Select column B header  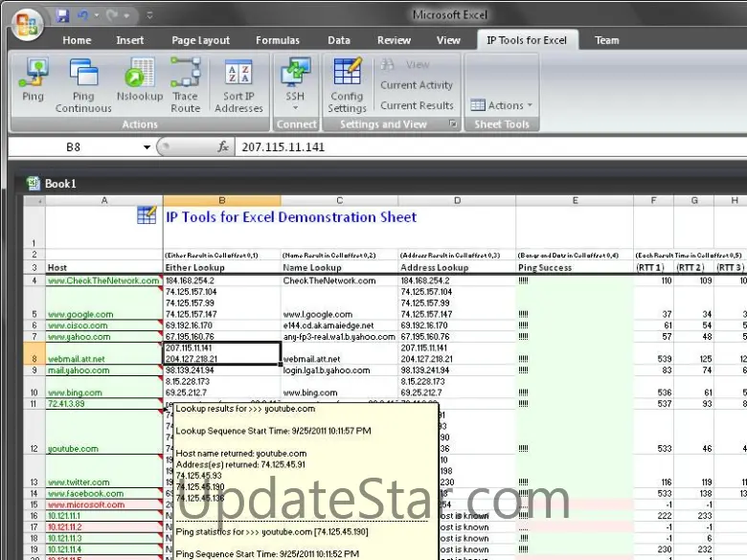221,201
